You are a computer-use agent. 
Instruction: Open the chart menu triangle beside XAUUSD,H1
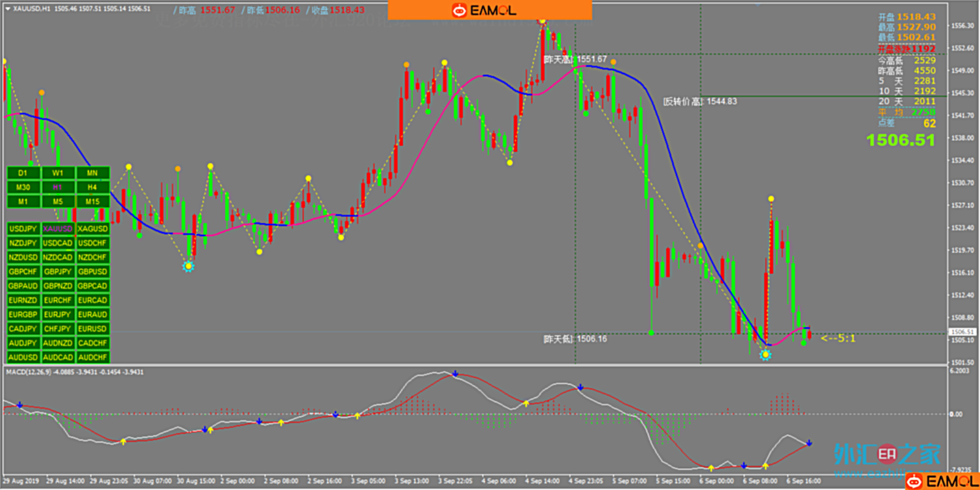[x=7, y=9]
